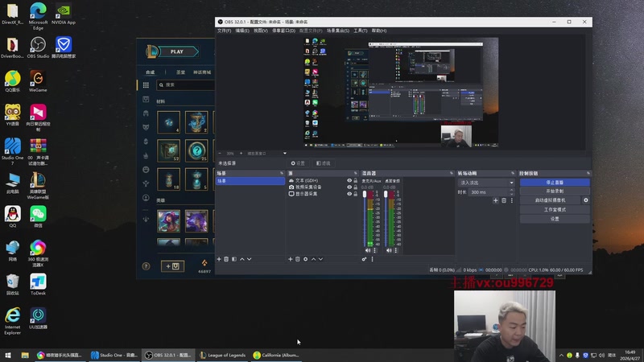The width and height of the screenshot is (644, 362).
Task: Move selected scene down with arrow
Action: pyautogui.click(x=250, y=259)
